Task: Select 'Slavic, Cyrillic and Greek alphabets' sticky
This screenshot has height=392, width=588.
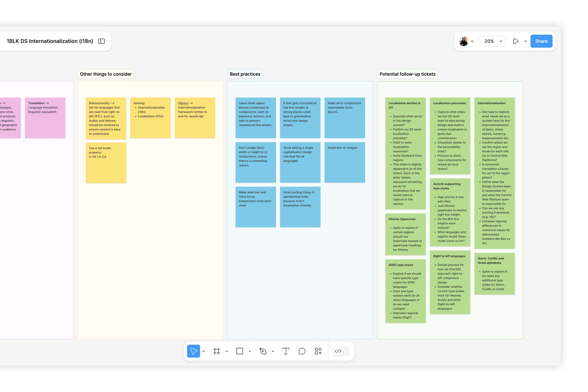Action: click(494, 273)
